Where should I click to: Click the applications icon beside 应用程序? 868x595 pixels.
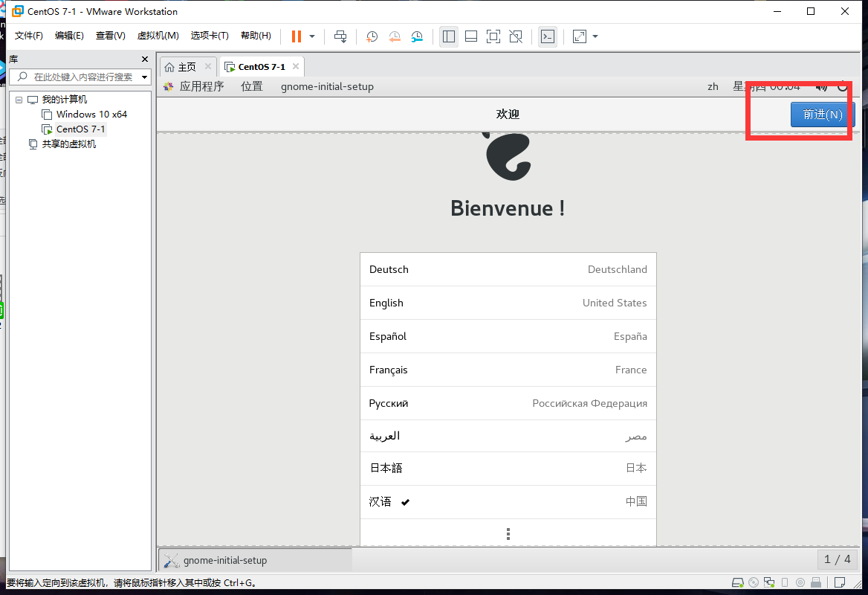point(168,86)
